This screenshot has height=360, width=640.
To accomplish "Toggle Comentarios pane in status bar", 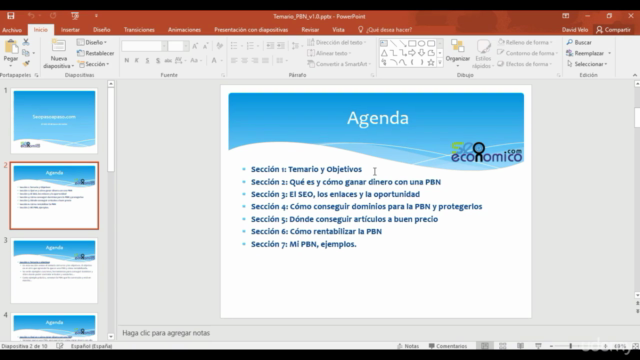I will click(448, 346).
